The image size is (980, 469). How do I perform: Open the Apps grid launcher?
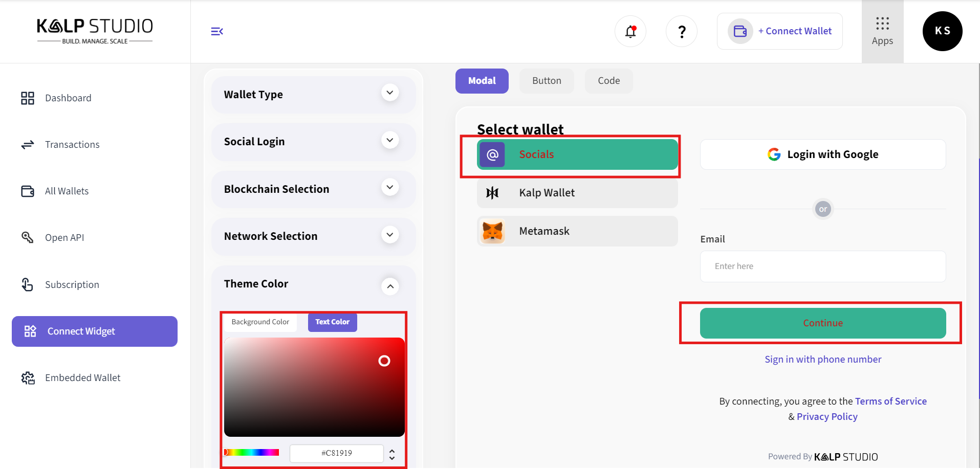pyautogui.click(x=882, y=31)
